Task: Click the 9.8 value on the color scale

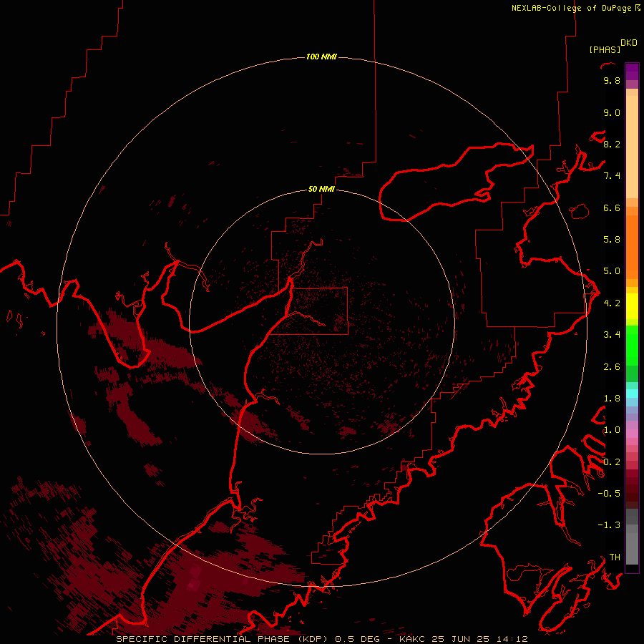Action: click(612, 80)
